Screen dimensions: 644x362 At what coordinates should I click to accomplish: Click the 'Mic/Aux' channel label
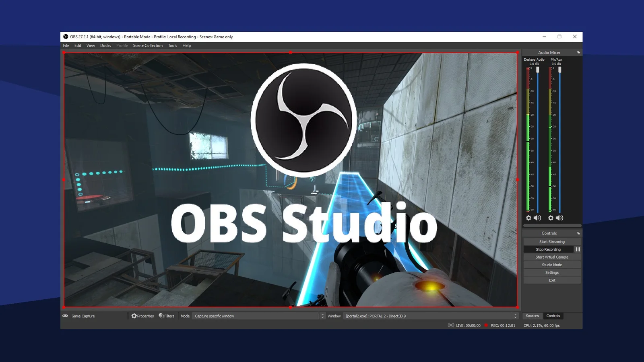pos(556,60)
